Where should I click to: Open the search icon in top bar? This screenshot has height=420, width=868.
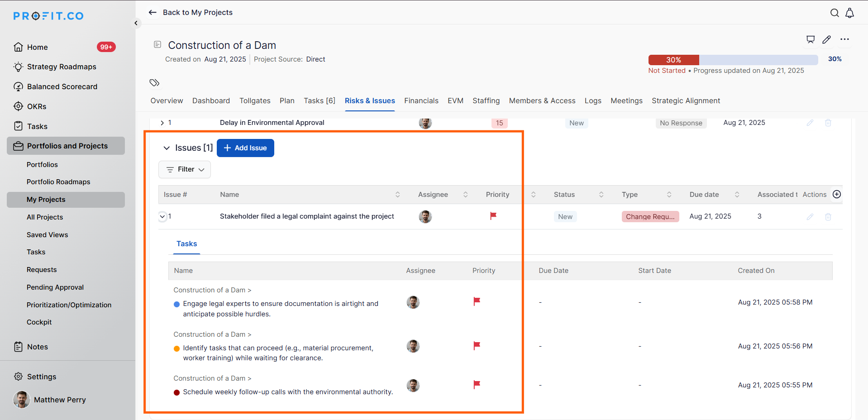835,13
